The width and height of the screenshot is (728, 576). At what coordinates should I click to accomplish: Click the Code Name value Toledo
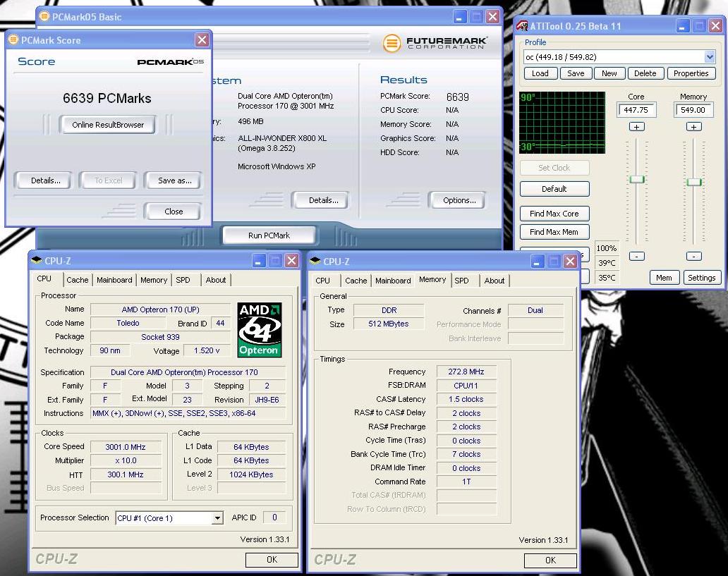(128, 323)
